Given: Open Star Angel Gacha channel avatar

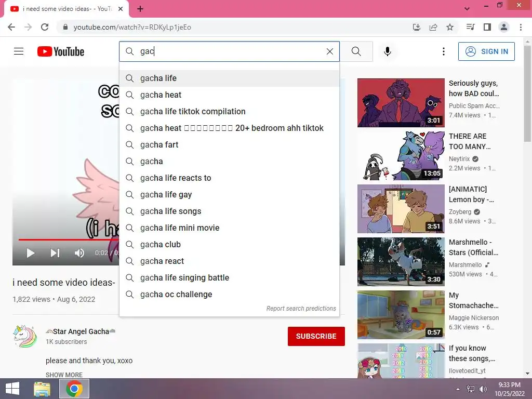Looking at the screenshot, I should 25,336.
